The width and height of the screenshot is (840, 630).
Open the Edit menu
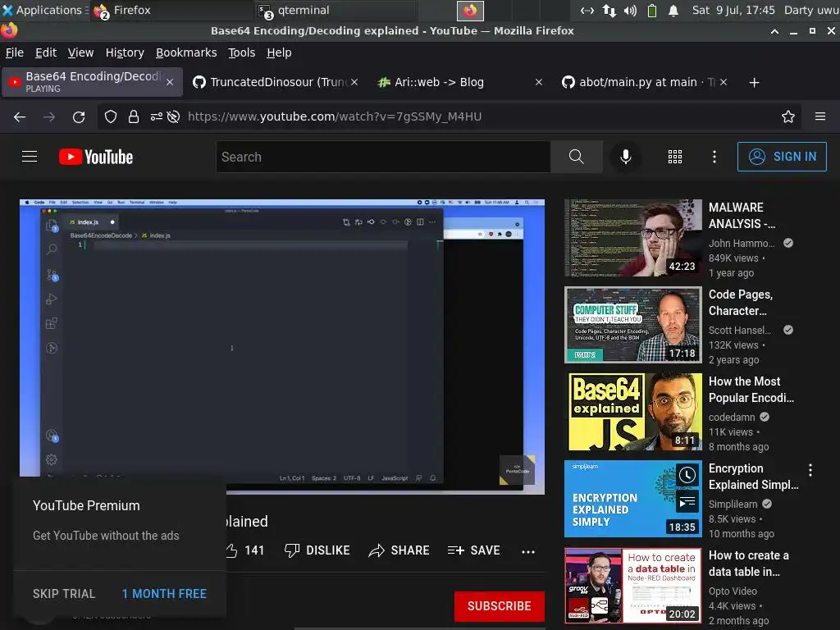point(46,52)
